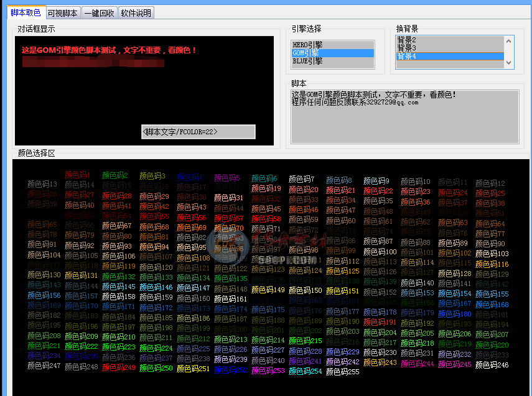The width and height of the screenshot is (532, 396).
Task: Select HERO引擎 in engine list
Action: 332,45
